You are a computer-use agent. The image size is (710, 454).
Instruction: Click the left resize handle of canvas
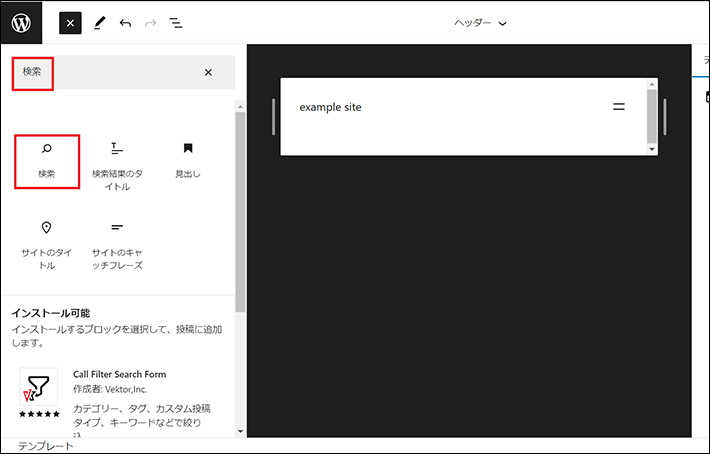click(x=273, y=117)
